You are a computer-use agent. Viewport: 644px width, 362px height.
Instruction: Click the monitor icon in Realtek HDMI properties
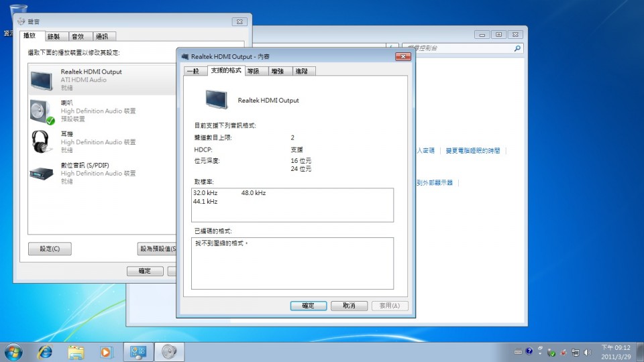pos(217,99)
